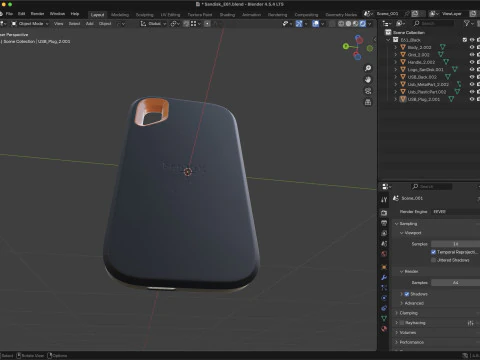Uncheck Temporal Reprojection checkbox
Screen dimensions: 480x360
point(433,252)
